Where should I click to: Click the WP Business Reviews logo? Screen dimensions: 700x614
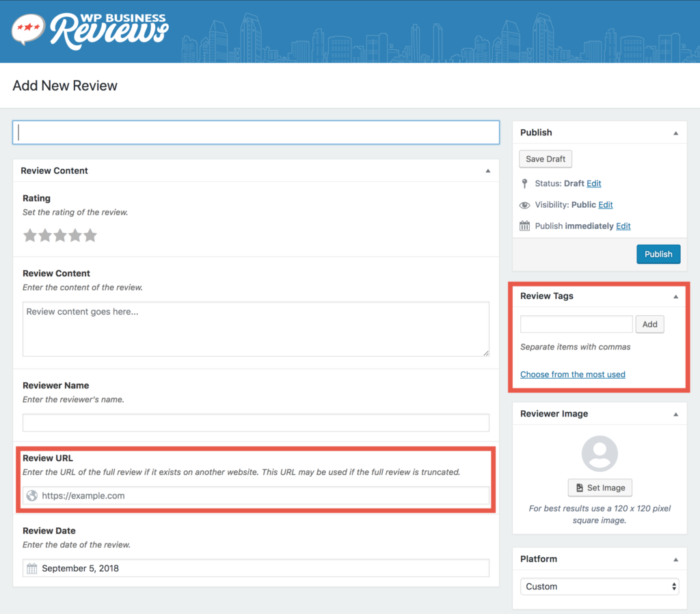pos(90,30)
